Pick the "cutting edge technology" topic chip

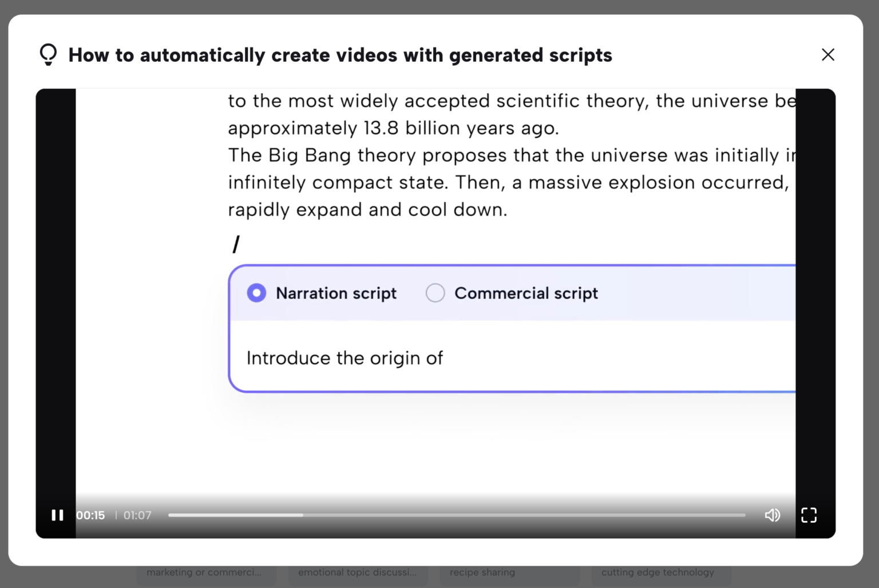(658, 573)
